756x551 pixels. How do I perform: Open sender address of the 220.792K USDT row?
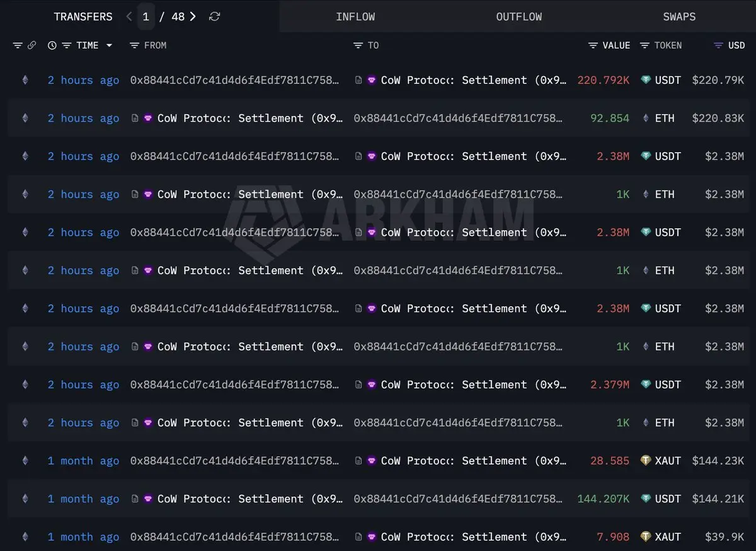pos(234,80)
